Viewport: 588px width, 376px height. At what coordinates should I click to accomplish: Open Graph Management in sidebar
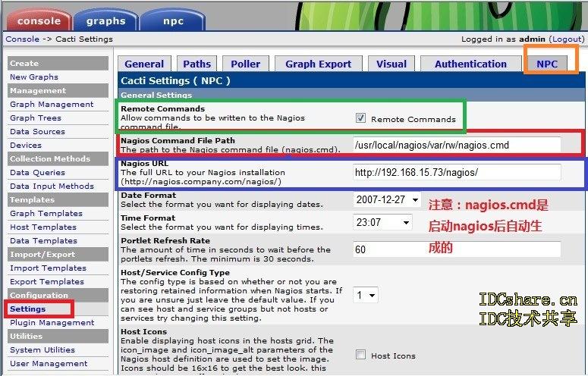[52, 104]
